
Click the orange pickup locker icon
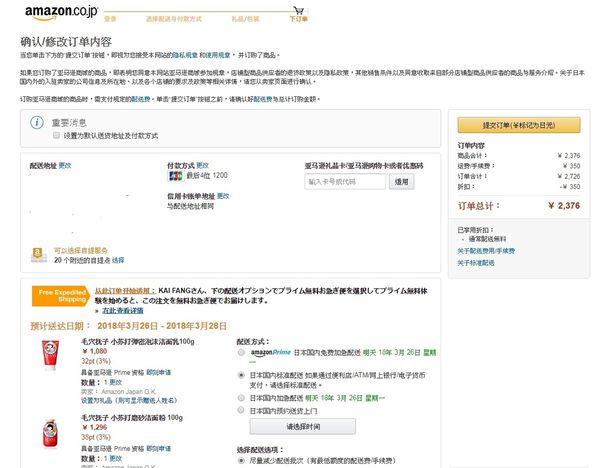[x=39, y=253]
